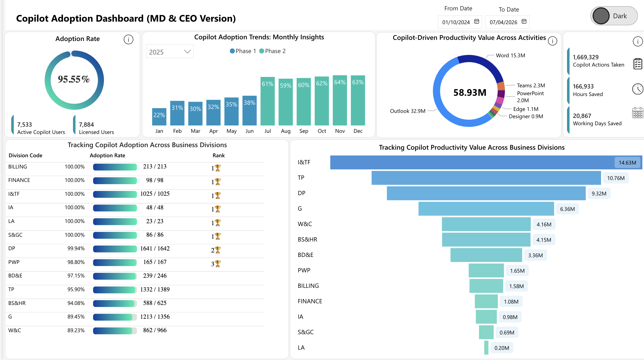Sort by Adoption Rate column header

tap(107, 155)
